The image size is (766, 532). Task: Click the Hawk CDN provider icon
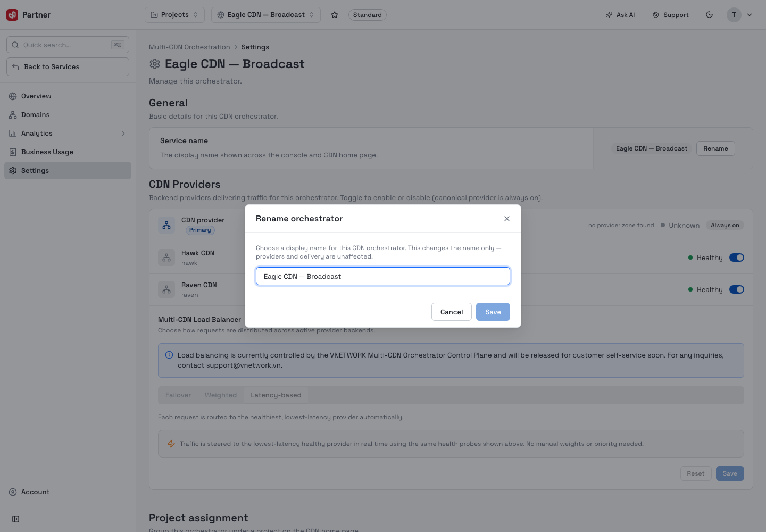coord(166,257)
